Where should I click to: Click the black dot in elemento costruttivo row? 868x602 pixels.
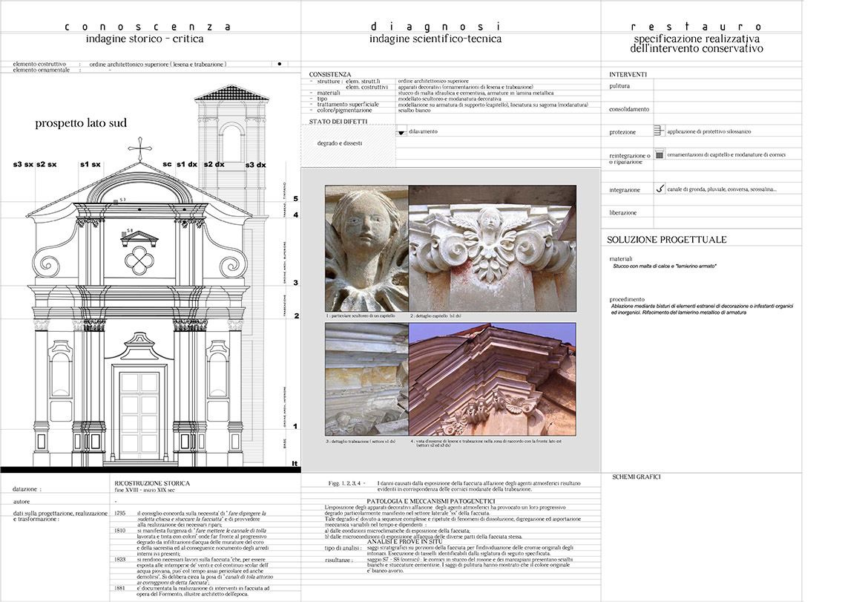(278, 64)
